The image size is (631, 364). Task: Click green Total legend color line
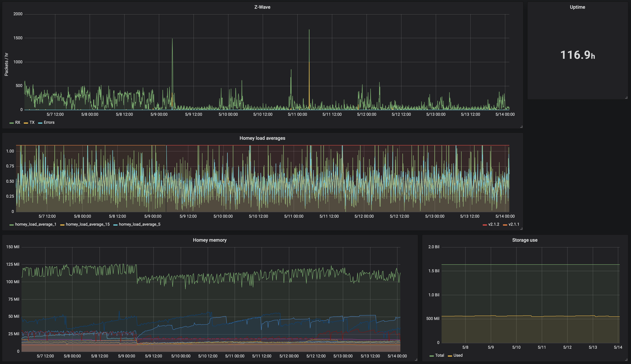click(x=432, y=356)
